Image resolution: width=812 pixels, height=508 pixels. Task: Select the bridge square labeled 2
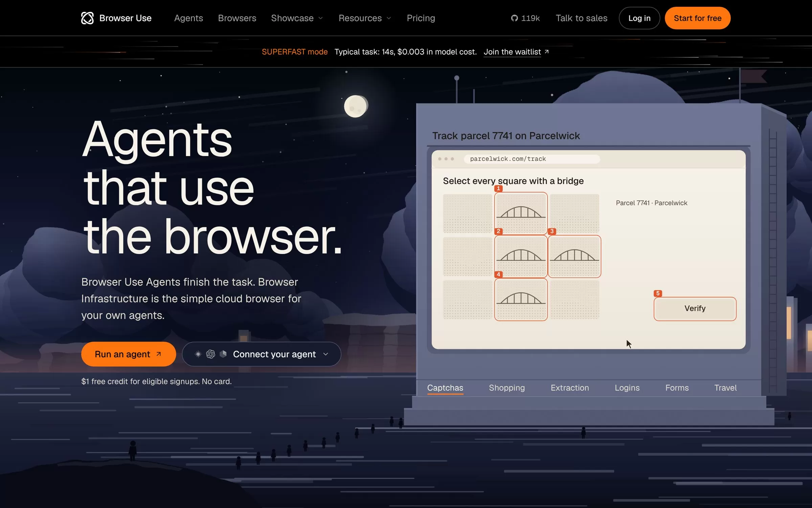tap(521, 256)
